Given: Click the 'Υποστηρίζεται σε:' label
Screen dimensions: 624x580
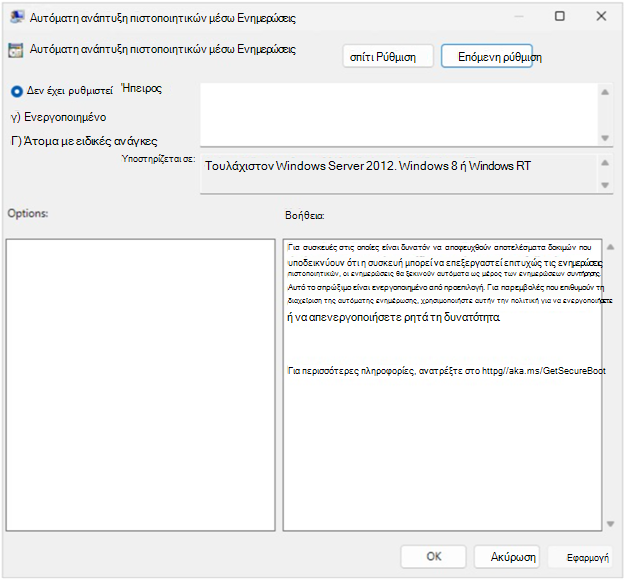Looking at the screenshot, I should point(158,158).
